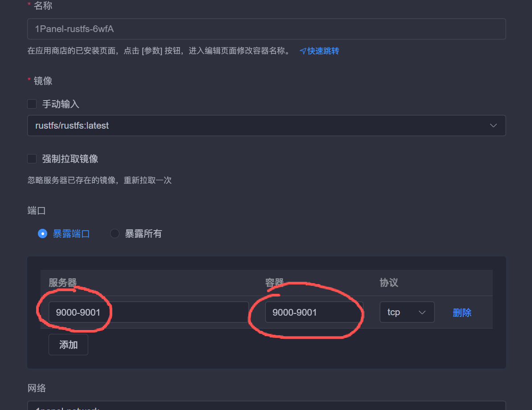Click the 容器 port input 9000-9001

point(314,313)
